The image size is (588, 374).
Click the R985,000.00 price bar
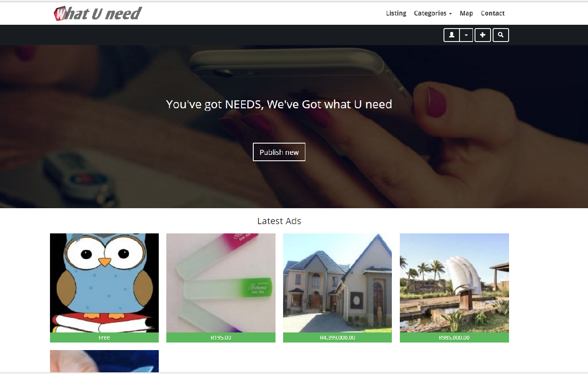454,337
